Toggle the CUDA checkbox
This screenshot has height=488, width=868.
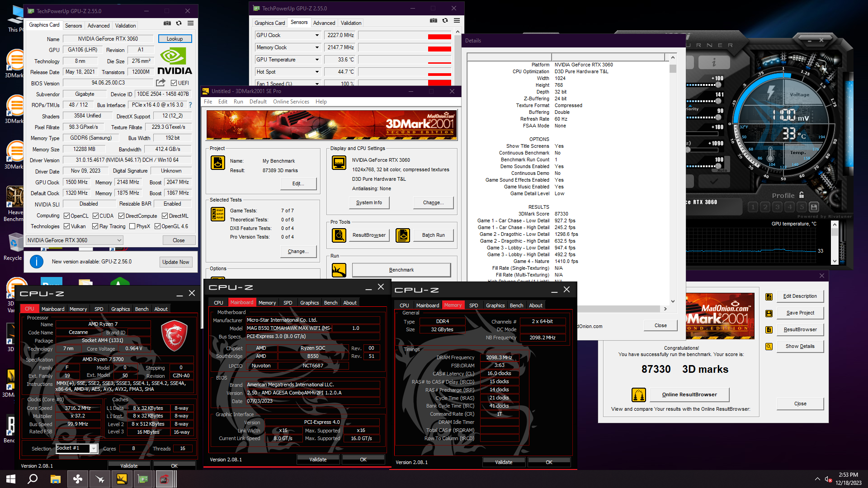[95, 216]
